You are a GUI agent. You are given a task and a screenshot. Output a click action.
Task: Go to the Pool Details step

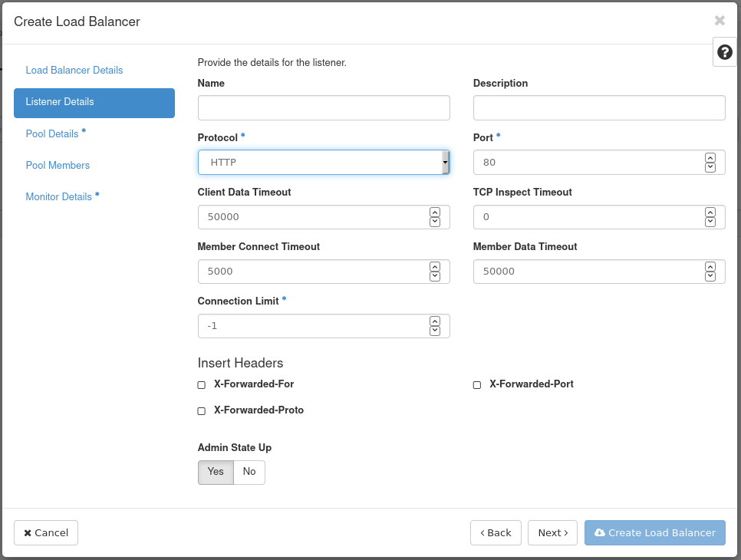coord(52,133)
